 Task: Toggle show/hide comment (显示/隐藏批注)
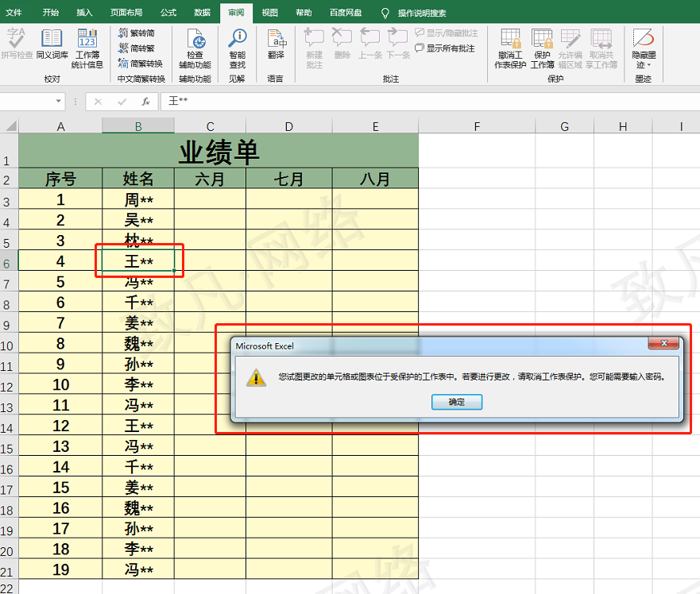tap(447, 33)
